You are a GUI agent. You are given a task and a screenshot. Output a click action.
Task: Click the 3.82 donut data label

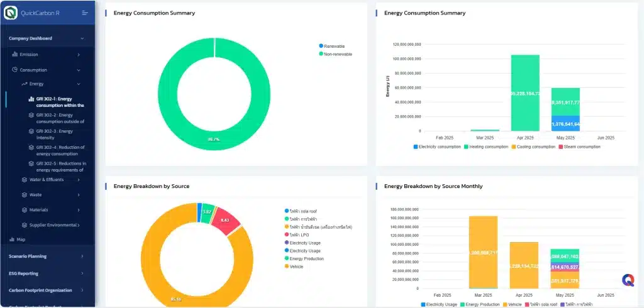(x=208, y=212)
